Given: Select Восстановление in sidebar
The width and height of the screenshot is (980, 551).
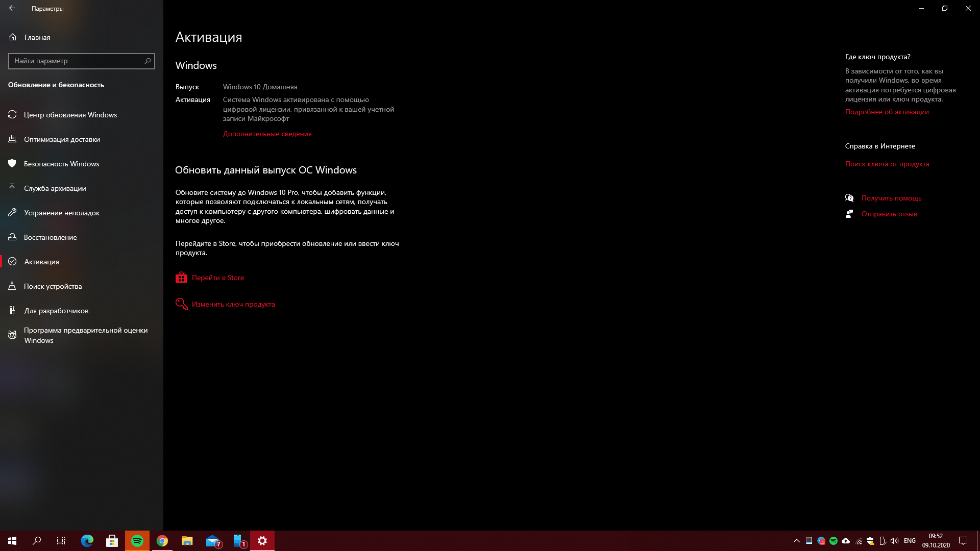Looking at the screenshot, I should click(x=82, y=237).
